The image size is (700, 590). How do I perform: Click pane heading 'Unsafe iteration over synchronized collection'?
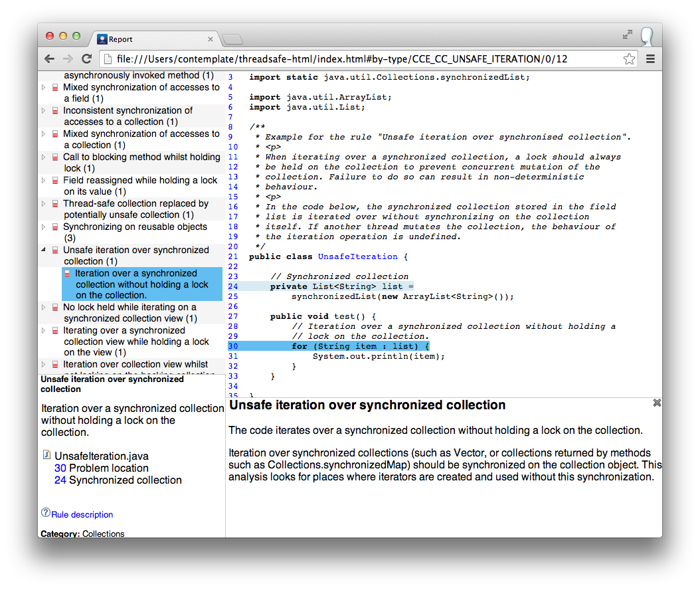click(367, 405)
